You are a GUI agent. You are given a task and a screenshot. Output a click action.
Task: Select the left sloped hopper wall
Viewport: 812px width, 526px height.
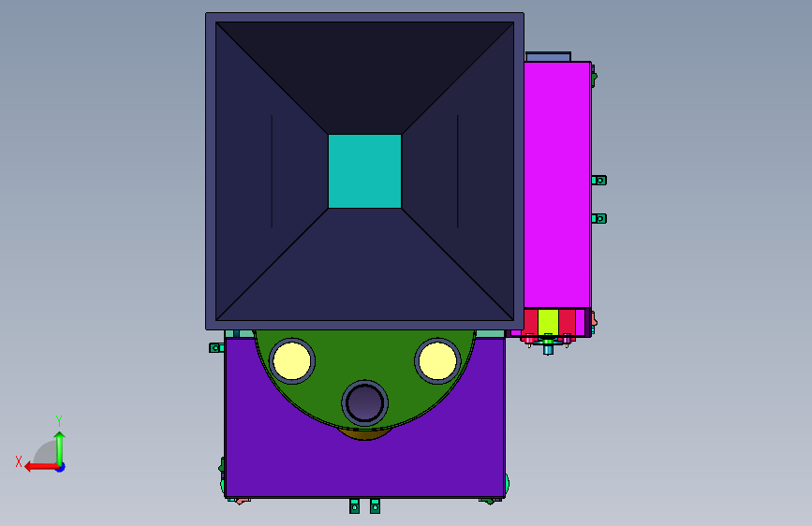[272, 171]
